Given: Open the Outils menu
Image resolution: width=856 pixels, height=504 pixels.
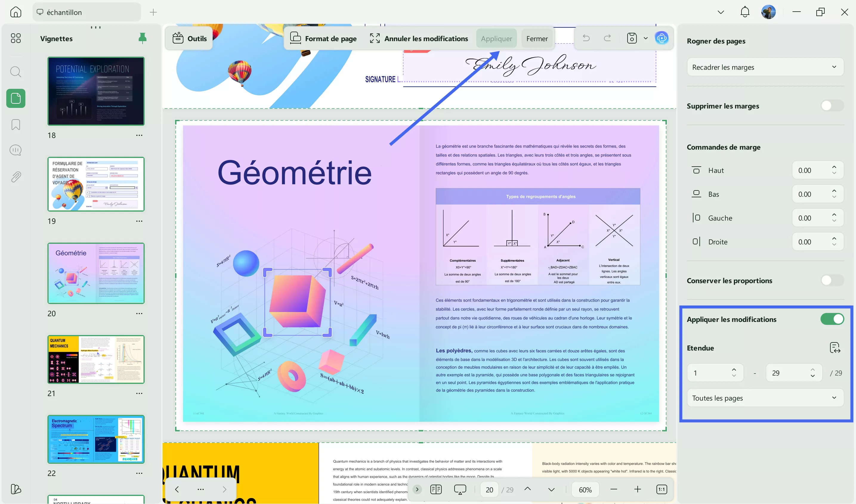Looking at the screenshot, I should click(x=190, y=39).
